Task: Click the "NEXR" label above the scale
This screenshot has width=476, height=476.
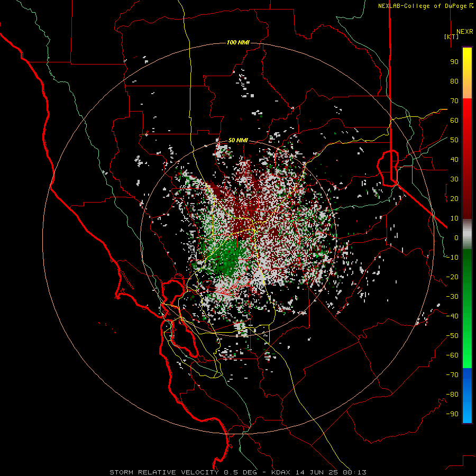Action: click(464, 32)
